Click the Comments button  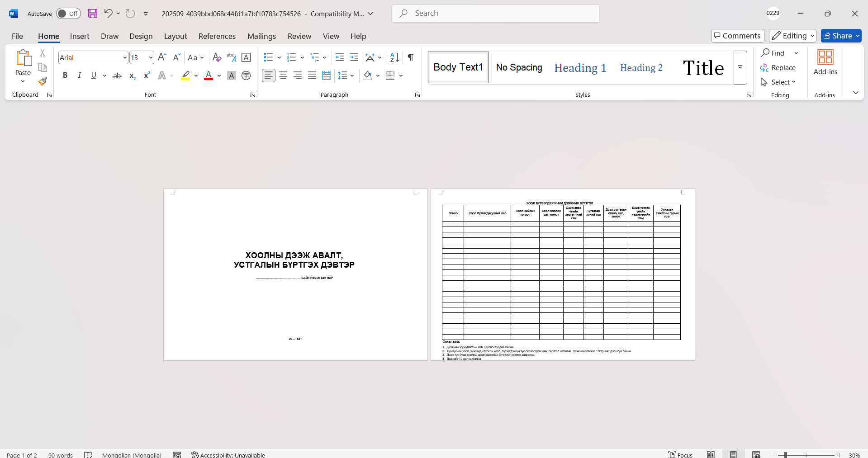coord(737,36)
